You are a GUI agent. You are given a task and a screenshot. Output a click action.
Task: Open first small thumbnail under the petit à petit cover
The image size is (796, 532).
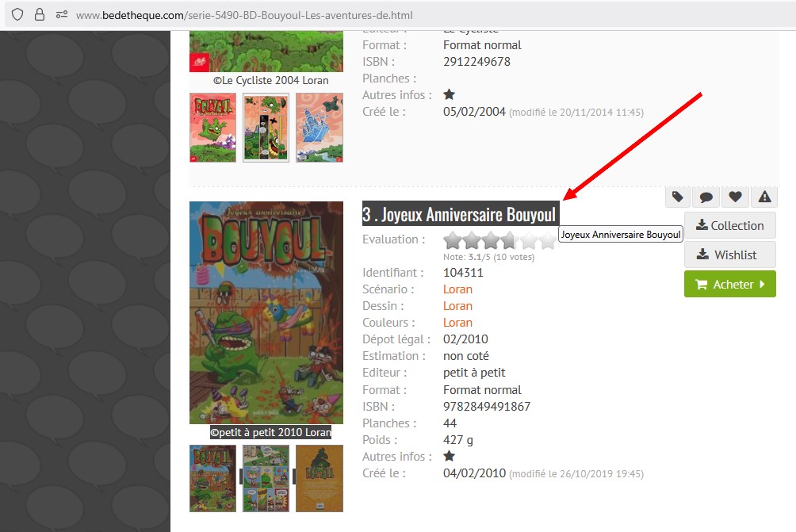click(x=212, y=478)
